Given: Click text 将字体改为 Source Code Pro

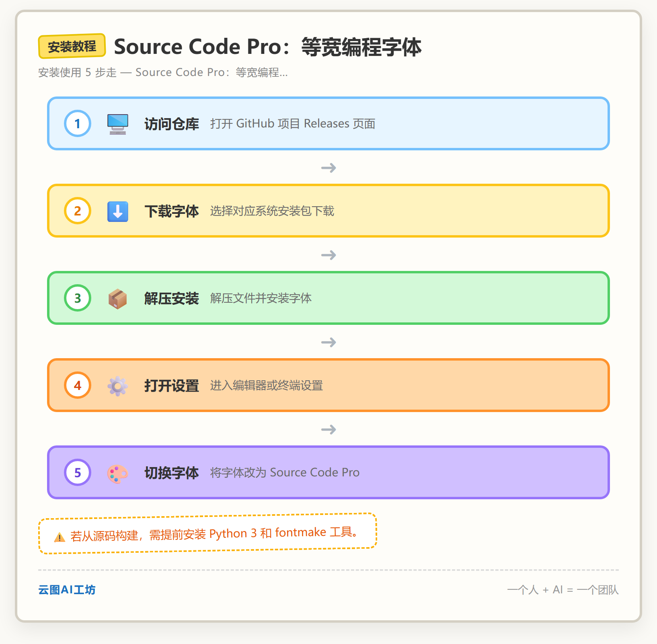Looking at the screenshot, I should pos(285,472).
